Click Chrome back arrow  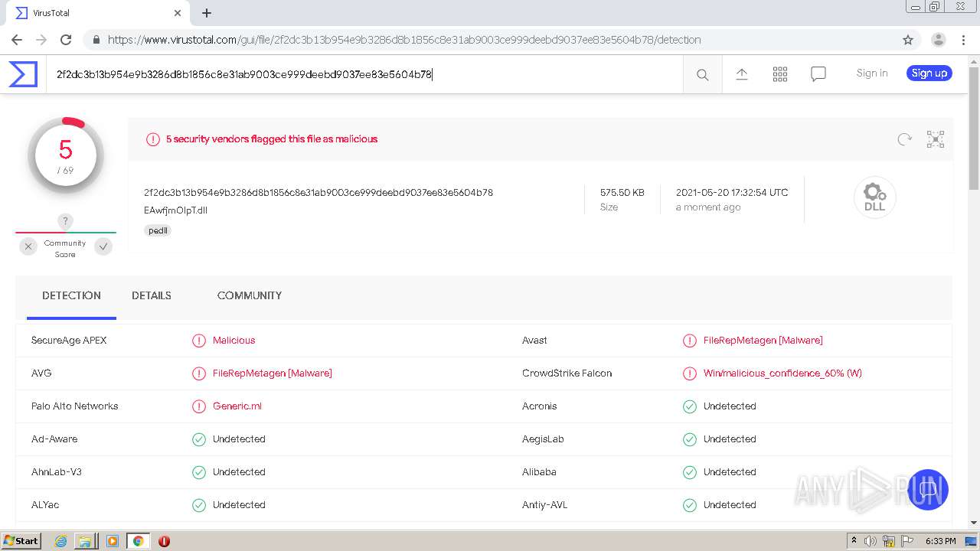point(16,40)
